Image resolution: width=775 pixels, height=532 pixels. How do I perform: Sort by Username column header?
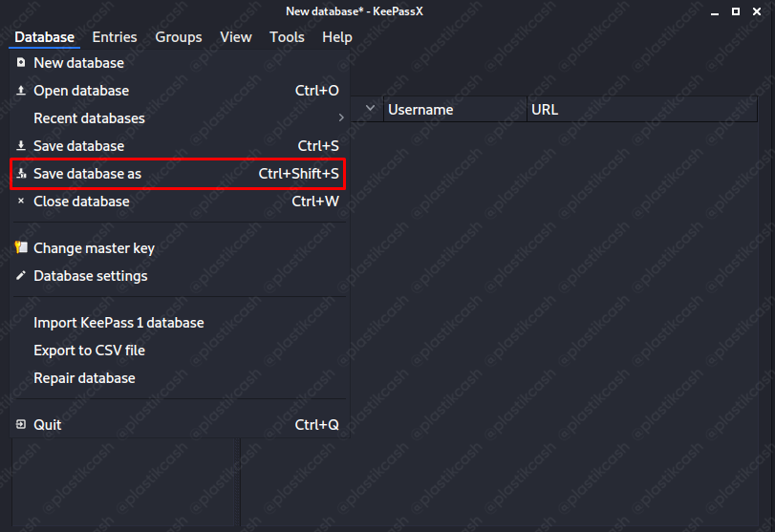[420, 110]
